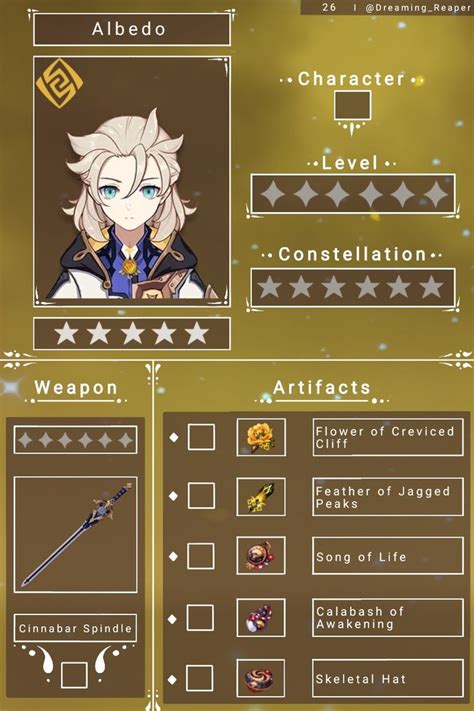Select the last diamond in the Level row
474x711 pixels.
pyautogui.click(x=435, y=194)
